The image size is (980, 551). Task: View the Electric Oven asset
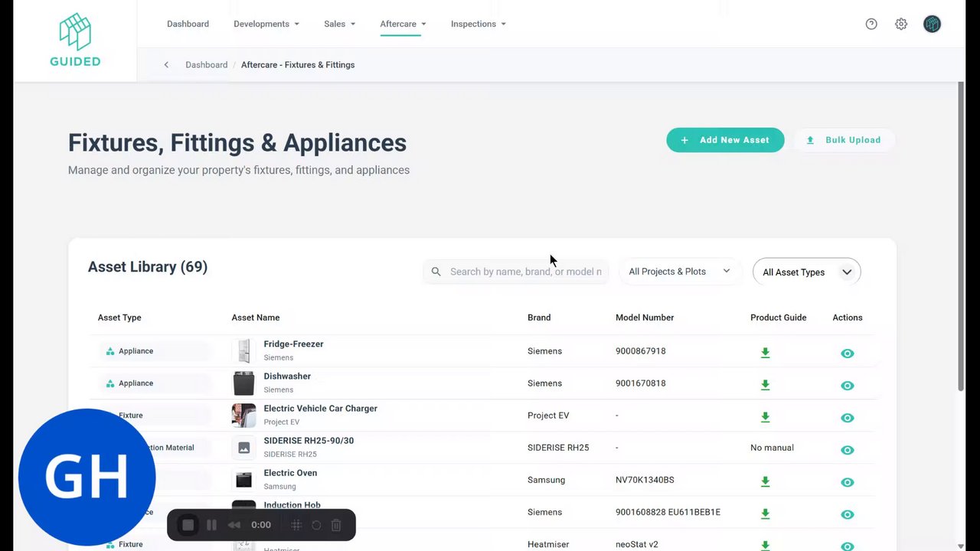[847, 482]
